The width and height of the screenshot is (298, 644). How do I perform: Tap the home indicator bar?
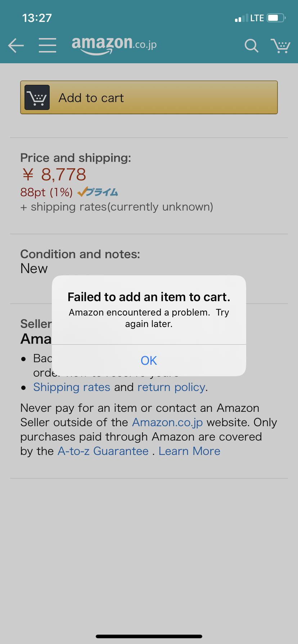point(149,636)
